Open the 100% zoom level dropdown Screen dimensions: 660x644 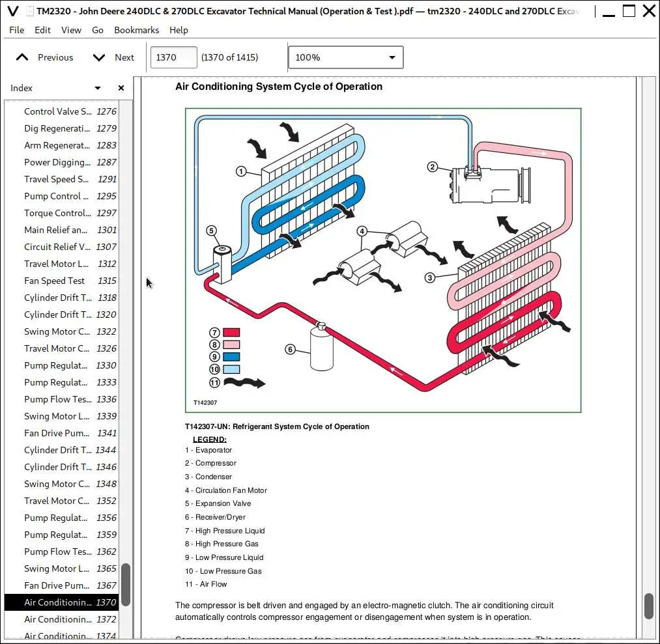345,57
